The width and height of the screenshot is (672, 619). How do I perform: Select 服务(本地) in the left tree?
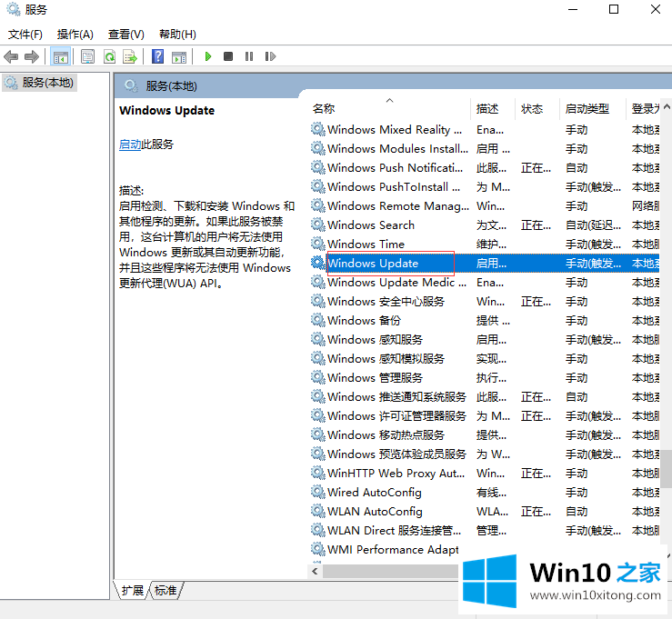[40, 83]
